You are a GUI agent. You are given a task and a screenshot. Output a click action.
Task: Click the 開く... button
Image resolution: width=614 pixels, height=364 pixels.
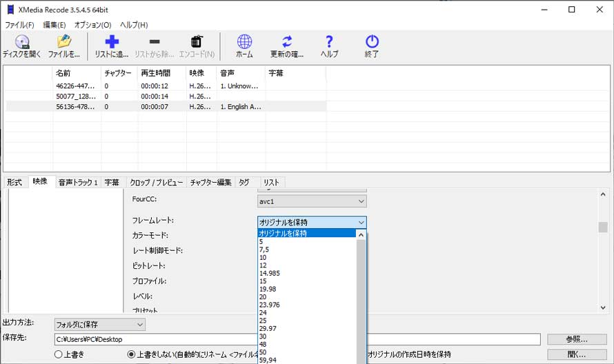(577, 354)
